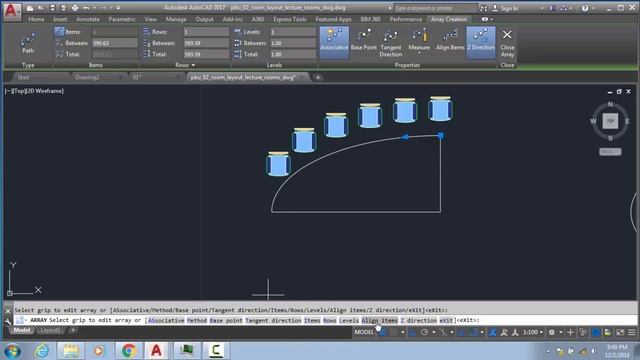The width and height of the screenshot is (640, 360).
Task: Click the Autodesk App Exchange icon
Action: pos(551,8)
